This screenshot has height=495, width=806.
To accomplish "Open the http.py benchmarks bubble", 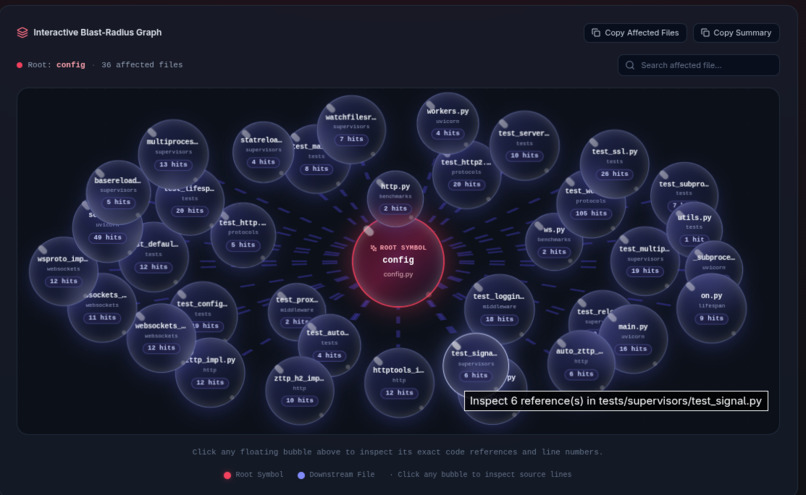I will click(x=395, y=198).
